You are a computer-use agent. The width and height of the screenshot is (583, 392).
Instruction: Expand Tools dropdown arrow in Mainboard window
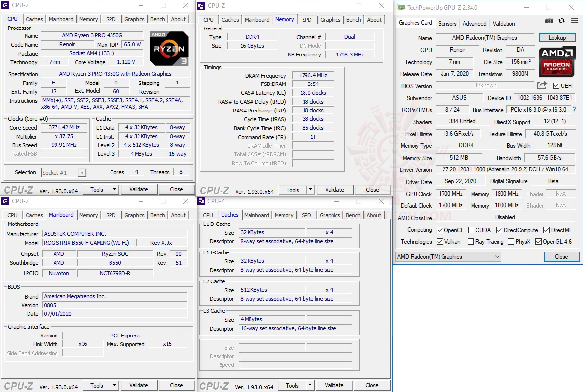tap(114, 385)
